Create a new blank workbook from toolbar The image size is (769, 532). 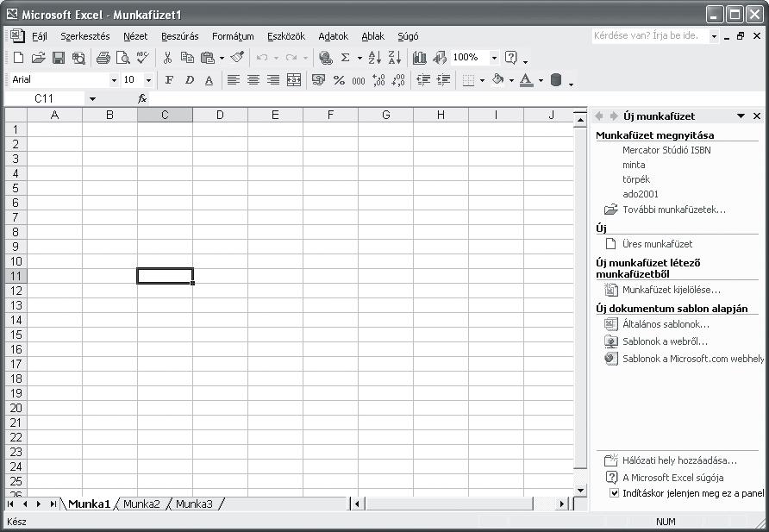click(19, 58)
